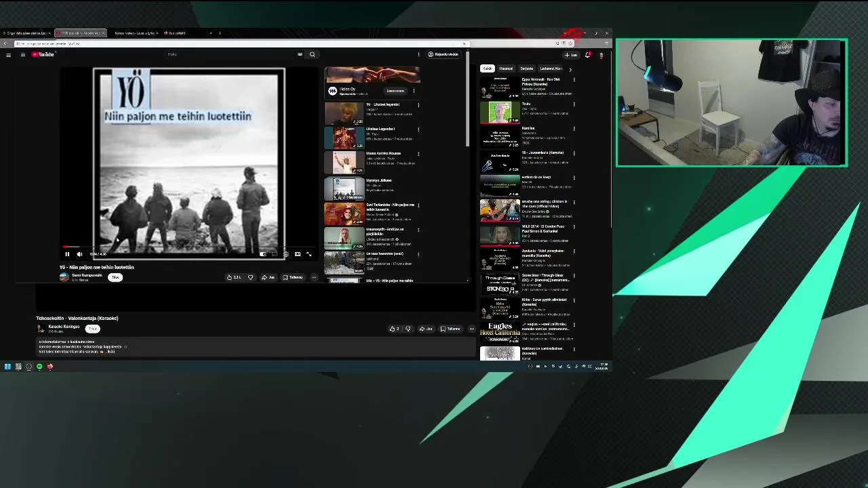Save the Yö video with Tallenna
The width and height of the screenshot is (868, 488).
[x=293, y=277]
